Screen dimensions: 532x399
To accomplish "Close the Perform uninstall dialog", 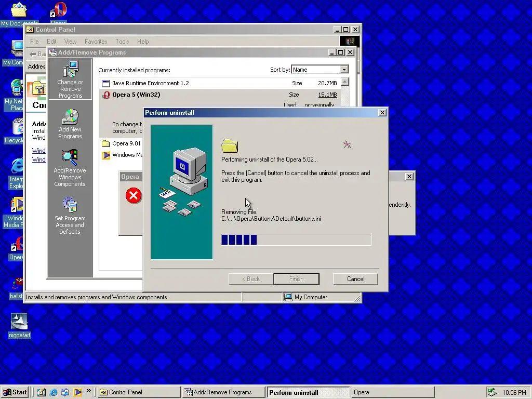I will pyautogui.click(x=382, y=113).
